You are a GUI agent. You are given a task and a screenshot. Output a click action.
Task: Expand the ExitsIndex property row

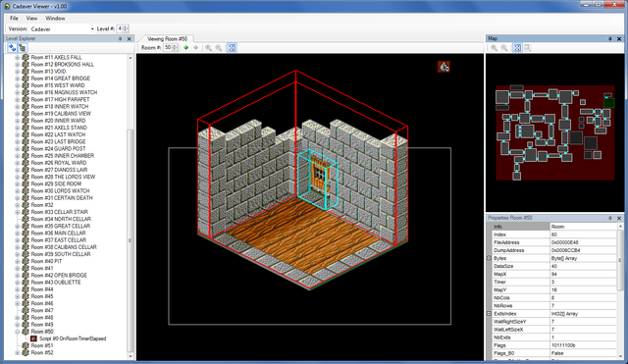click(489, 314)
